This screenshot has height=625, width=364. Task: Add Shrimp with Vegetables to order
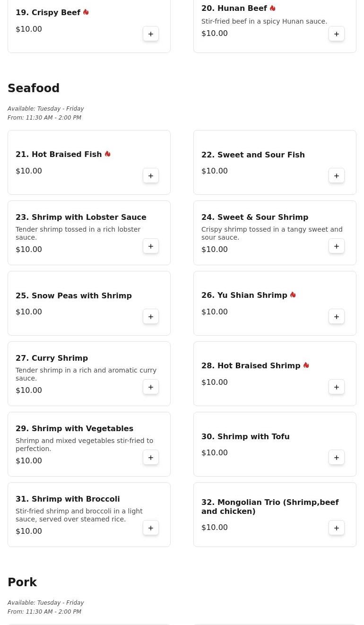click(x=151, y=458)
